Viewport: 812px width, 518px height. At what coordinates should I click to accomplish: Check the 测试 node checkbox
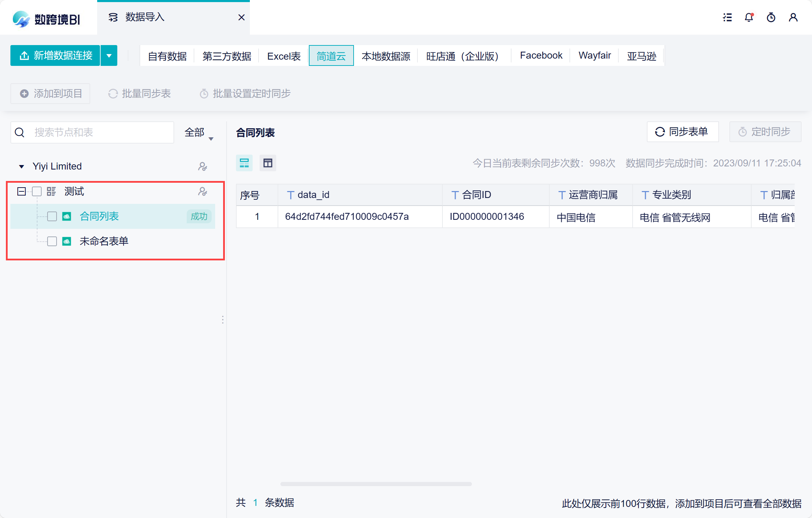point(37,191)
